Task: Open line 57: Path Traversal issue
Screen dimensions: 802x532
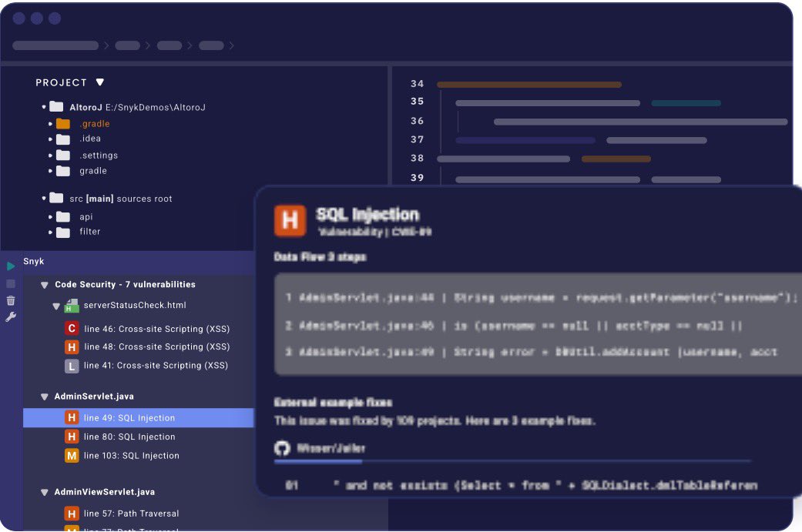Action: click(131, 514)
